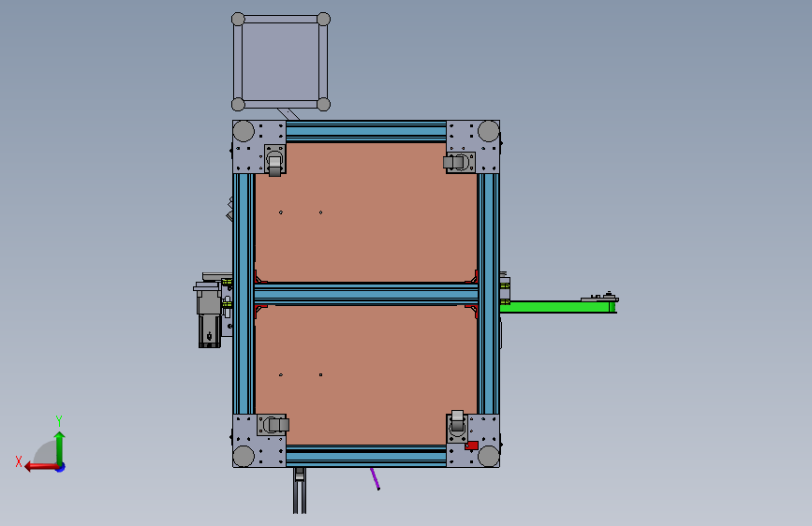Screen dimensions: 812x526
Task: Select the right vertical blue extrusion
Action: coord(488,294)
